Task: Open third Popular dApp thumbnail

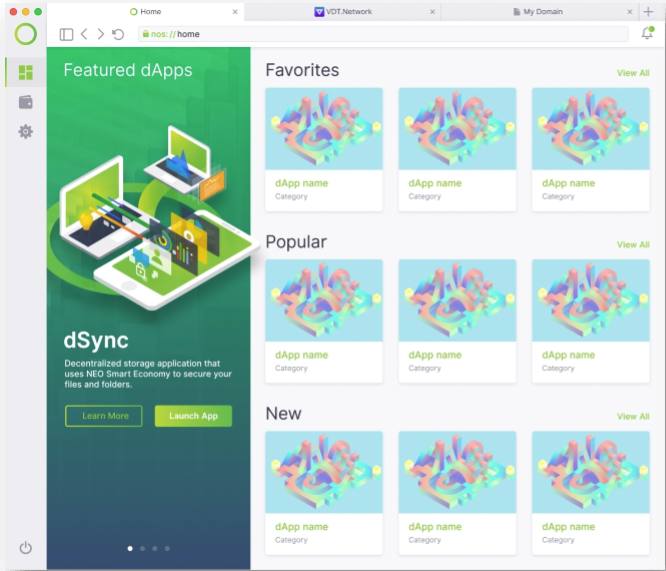Action: point(591,300)
